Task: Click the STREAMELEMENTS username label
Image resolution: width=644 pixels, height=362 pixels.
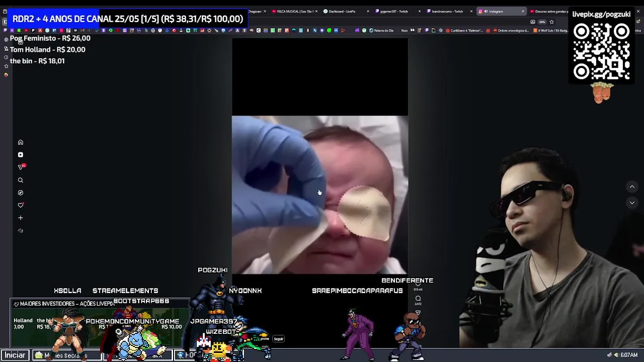Action: 125,291
